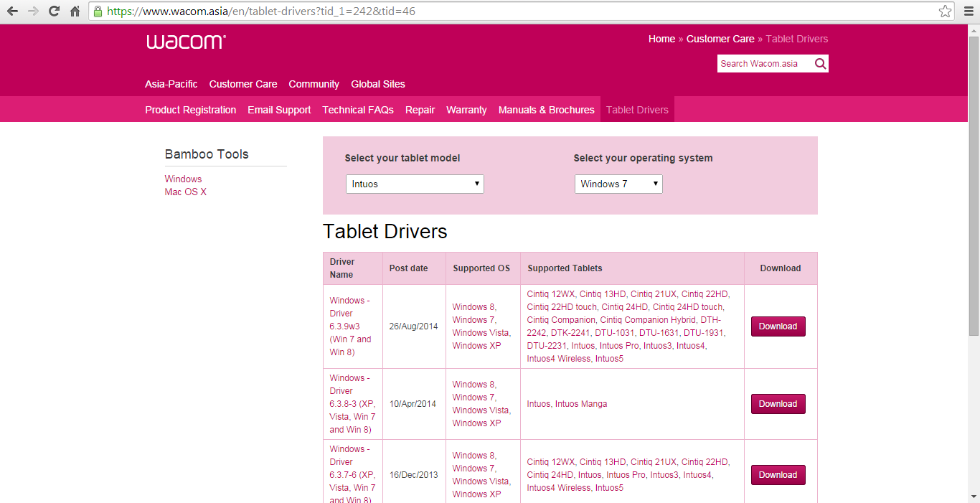Click the scrollbar down arrow
This screenshot has width=980, height=503.
974,497
